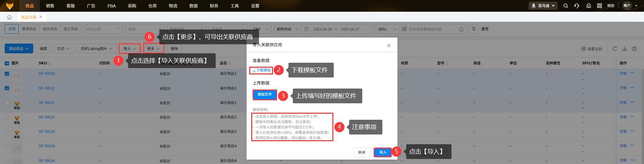Click the refresh table icon

(x=614, y=49)
